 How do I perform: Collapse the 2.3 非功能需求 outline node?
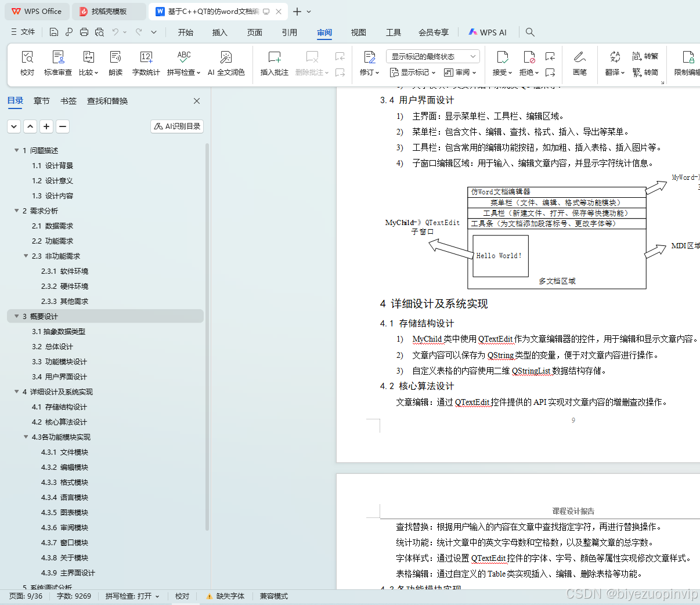pos(26,256)
